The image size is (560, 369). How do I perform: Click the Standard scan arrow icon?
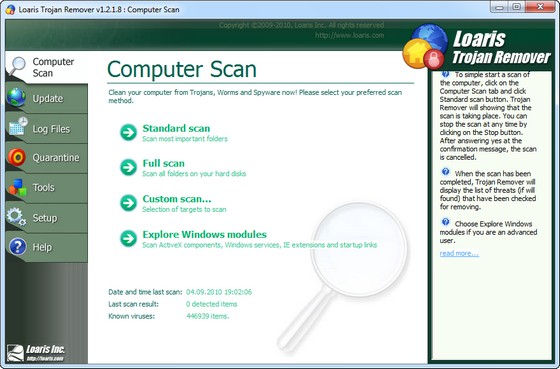pos(128,132)
